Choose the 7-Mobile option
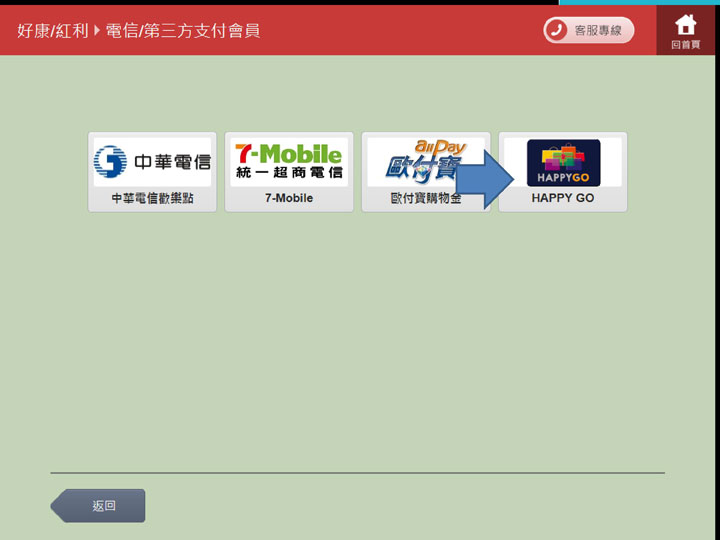The height and width of the screenshot is (540, 720). [x=289, y=172]
